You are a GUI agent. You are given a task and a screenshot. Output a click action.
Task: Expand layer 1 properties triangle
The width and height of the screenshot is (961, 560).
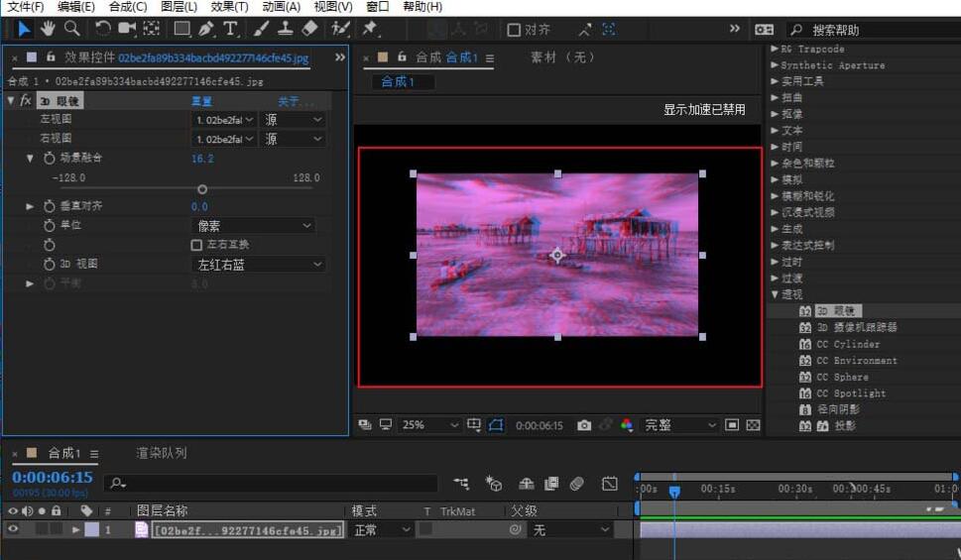(75, 529)
